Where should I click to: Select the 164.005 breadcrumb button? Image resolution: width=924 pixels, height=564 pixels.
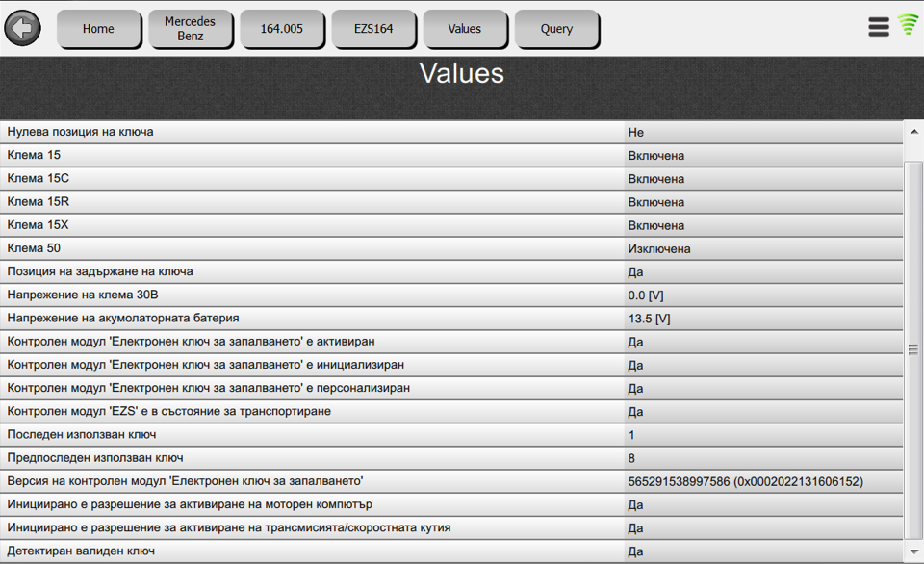(282, 28)
